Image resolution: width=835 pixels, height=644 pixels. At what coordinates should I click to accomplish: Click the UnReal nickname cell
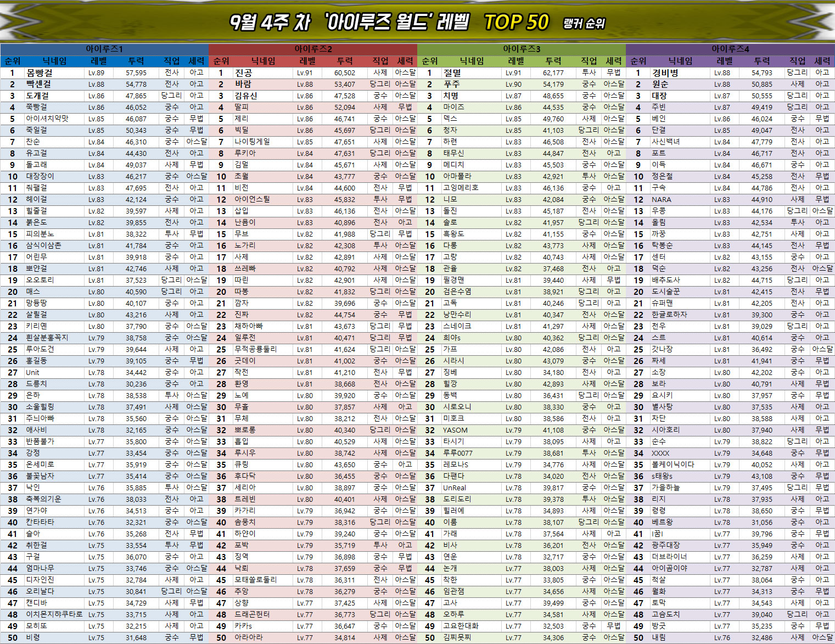(x=454, y=488)
